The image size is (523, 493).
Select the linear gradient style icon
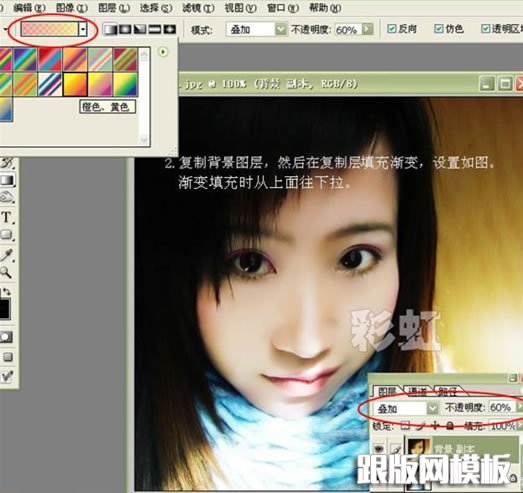(110, 29)
